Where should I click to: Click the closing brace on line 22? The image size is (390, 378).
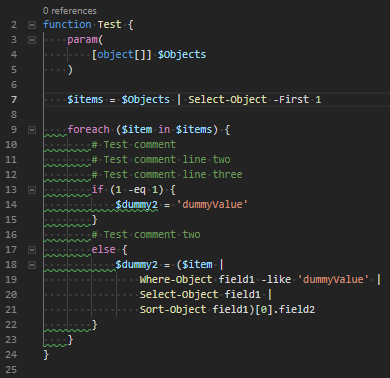tap(94, 325)
